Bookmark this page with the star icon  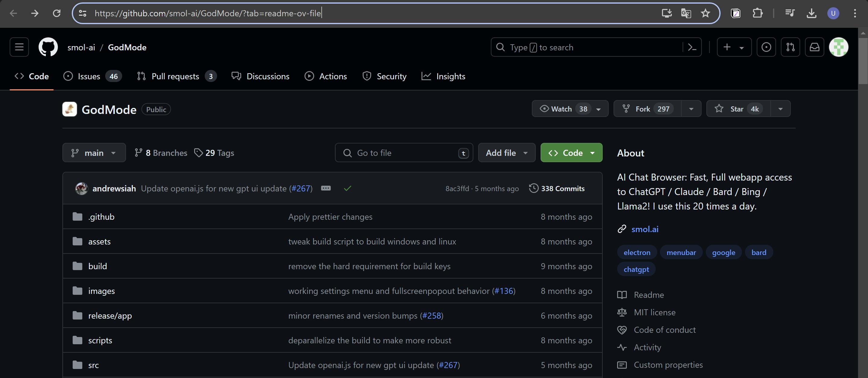(x=705, y=14)
